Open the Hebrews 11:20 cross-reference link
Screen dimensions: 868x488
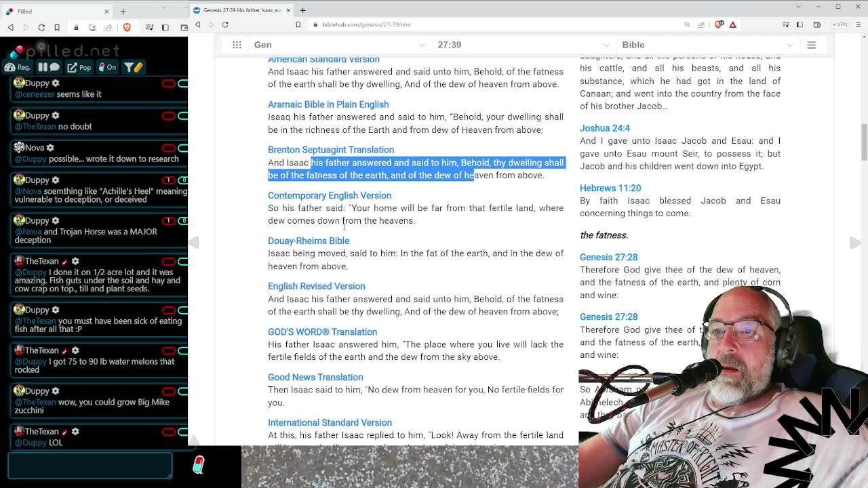click(x=610, y=188)
